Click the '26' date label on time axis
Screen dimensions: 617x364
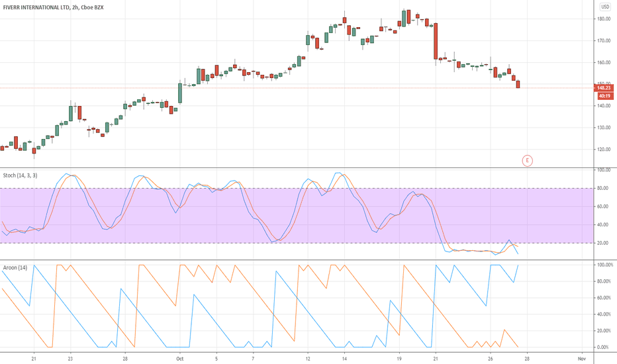coord(491,359)
